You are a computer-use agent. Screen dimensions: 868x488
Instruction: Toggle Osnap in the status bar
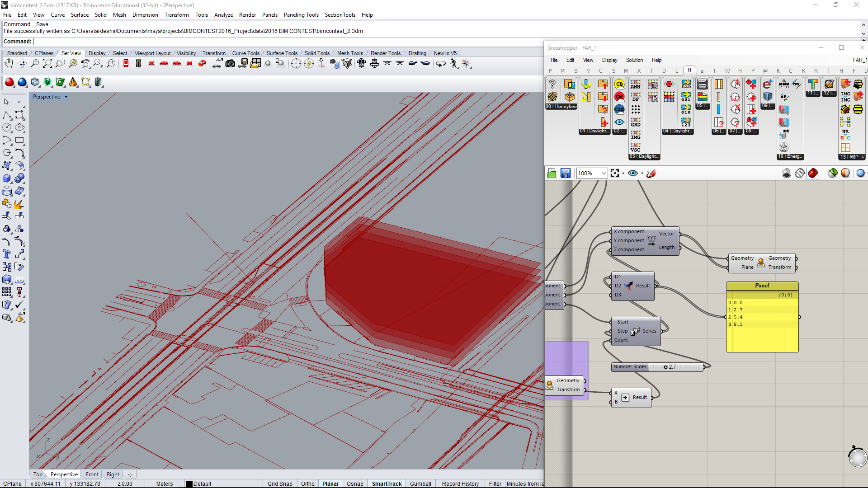coord(355,483)
